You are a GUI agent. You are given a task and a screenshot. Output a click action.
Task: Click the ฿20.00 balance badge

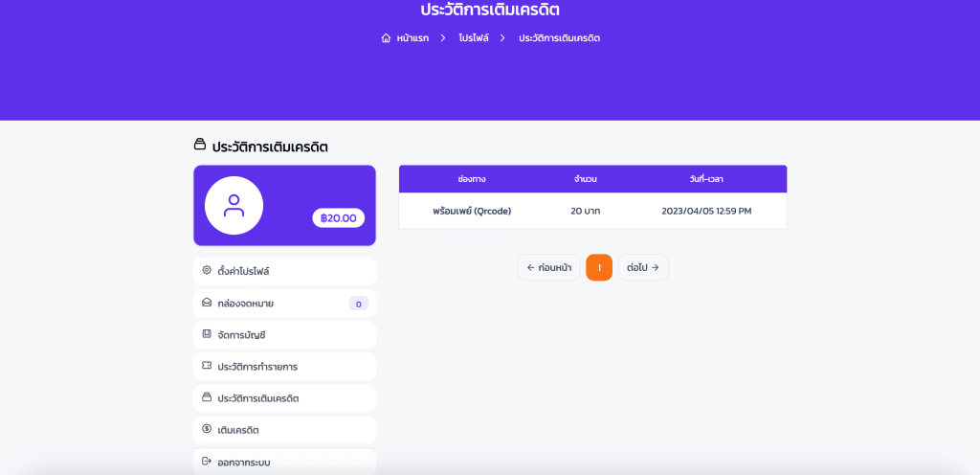click(338, 217)
